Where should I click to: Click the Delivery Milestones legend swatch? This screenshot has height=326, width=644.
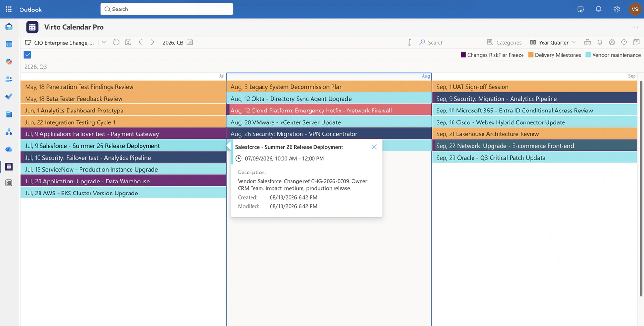point(531,55)
